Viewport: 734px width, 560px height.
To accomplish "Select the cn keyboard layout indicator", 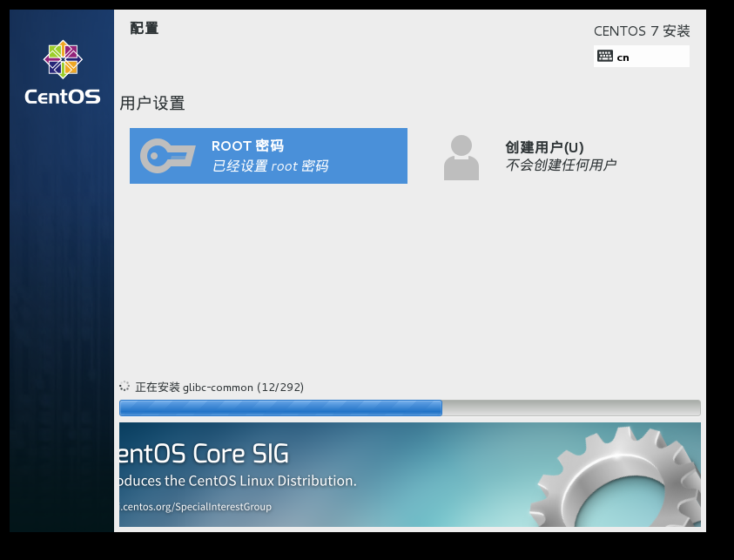I will pyautogui.click(x=642, y=57).
